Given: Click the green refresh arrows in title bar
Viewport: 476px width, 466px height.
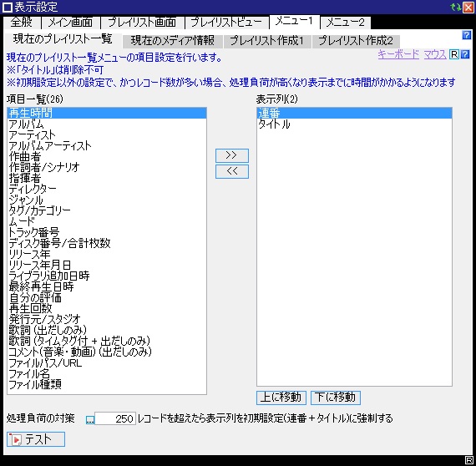Looking at the screenshot, I should coord(456,7).
